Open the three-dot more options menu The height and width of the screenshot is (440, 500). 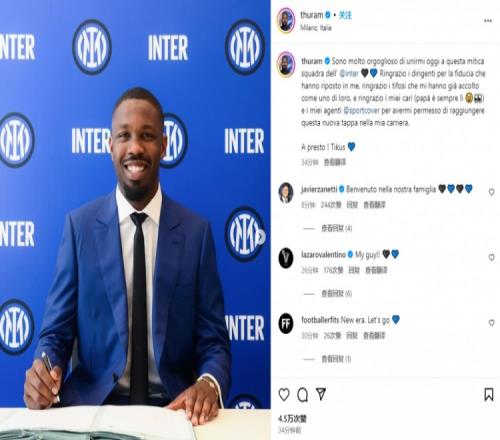(x=488, y=21)
